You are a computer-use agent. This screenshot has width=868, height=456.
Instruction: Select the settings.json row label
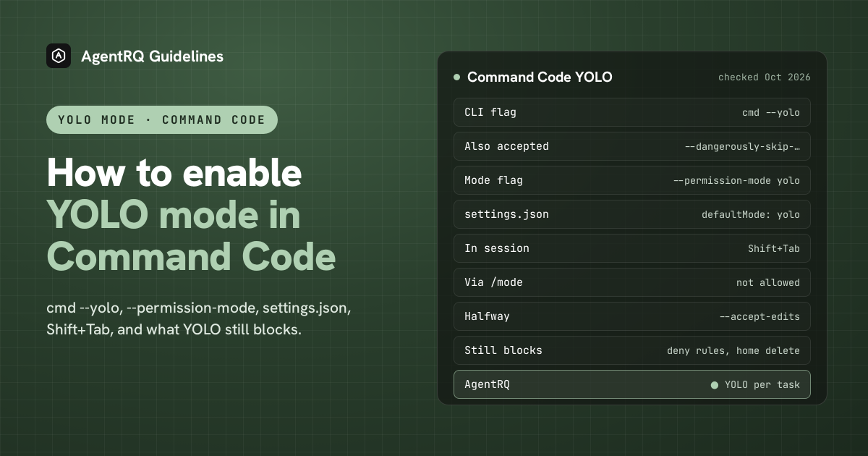click(506, 214)
